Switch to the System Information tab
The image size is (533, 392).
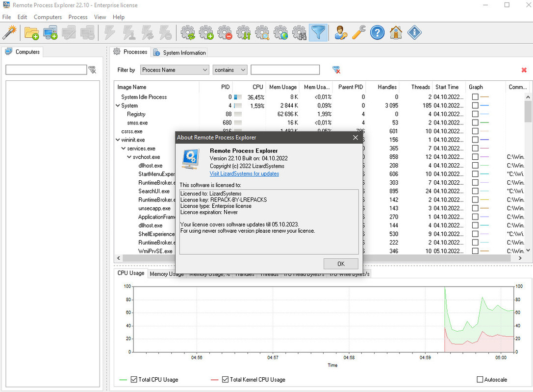click(179, 52)
